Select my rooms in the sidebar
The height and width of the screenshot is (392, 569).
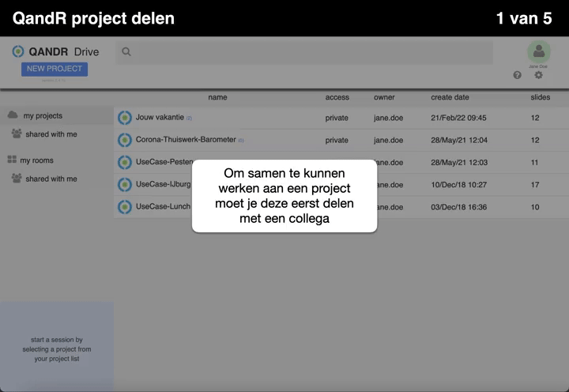pyautogui.click(x=36, y=160)
